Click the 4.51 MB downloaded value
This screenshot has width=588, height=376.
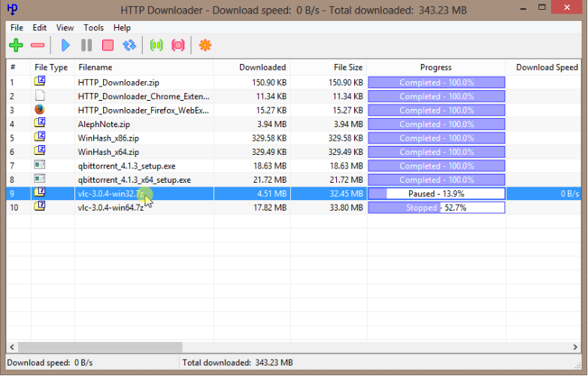coord(272,194)
